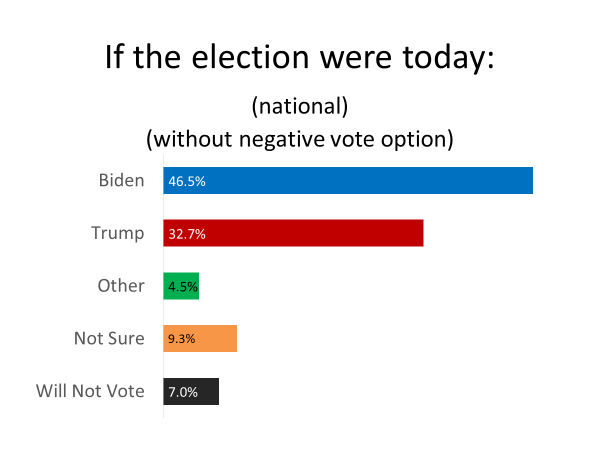The height and width of the screenshot is (450, 600).
Task: Click the word 'election' in the title
Action: (250, 57)
